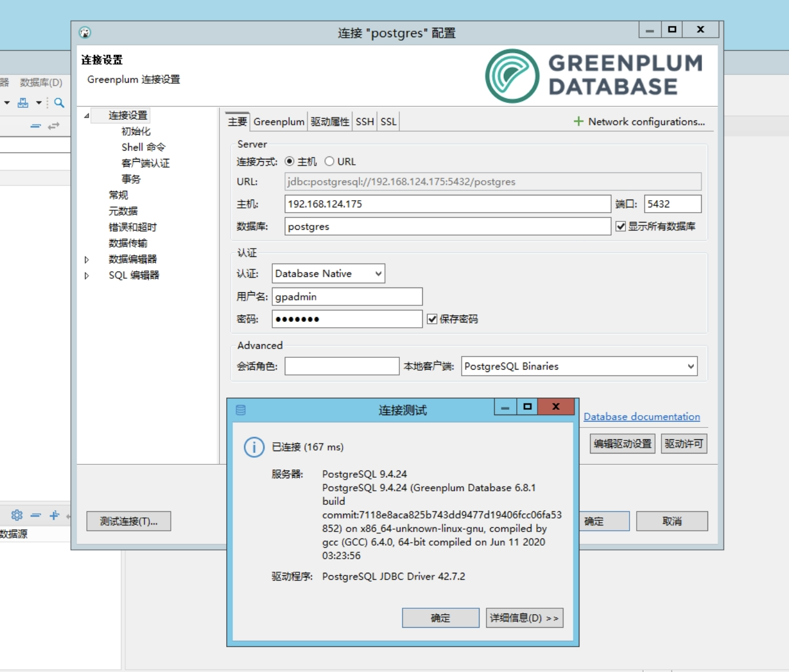Click 确定 in the connection test dialog

[x=440, y=618]
